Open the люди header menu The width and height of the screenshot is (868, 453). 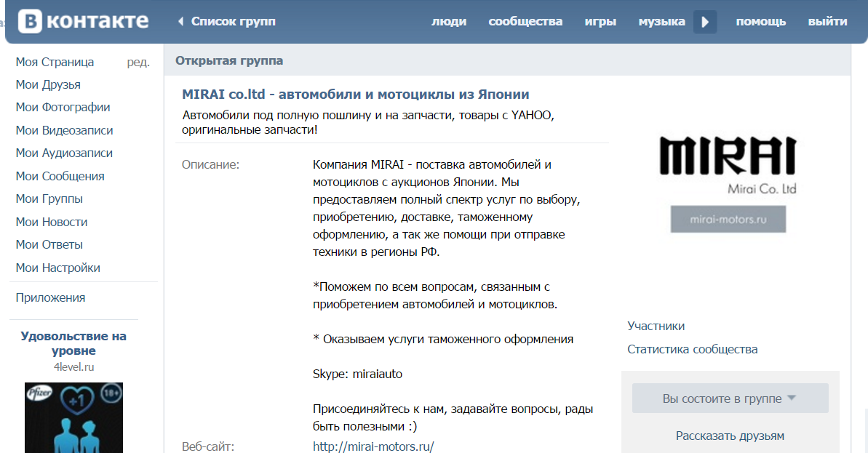449,22
